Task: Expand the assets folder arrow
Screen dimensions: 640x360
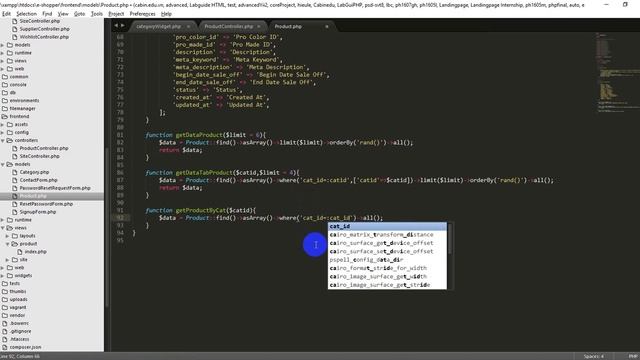Action: coord(3,124)
